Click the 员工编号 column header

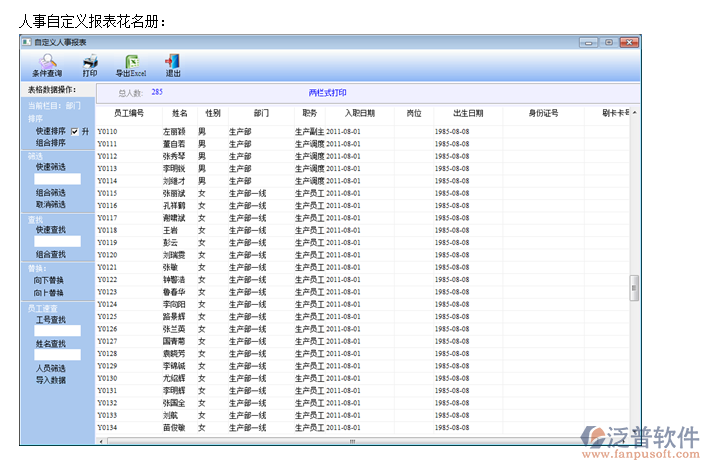(129, 113)
